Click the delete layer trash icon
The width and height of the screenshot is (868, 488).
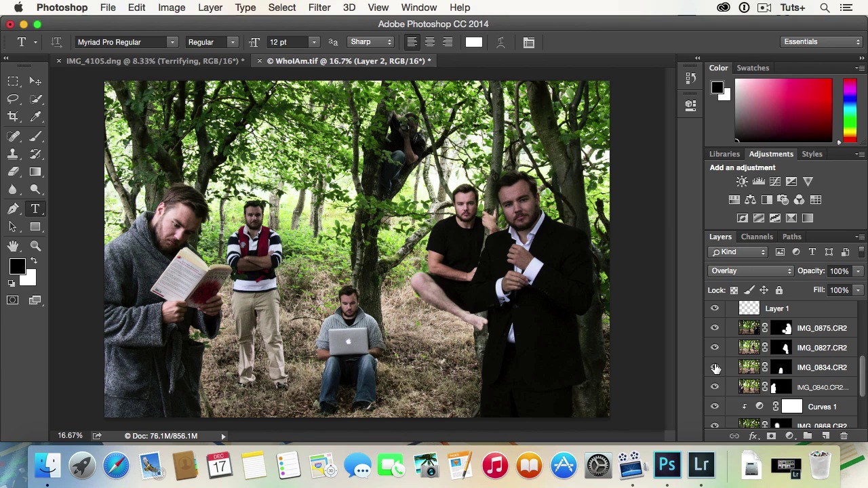pos(844,436)
